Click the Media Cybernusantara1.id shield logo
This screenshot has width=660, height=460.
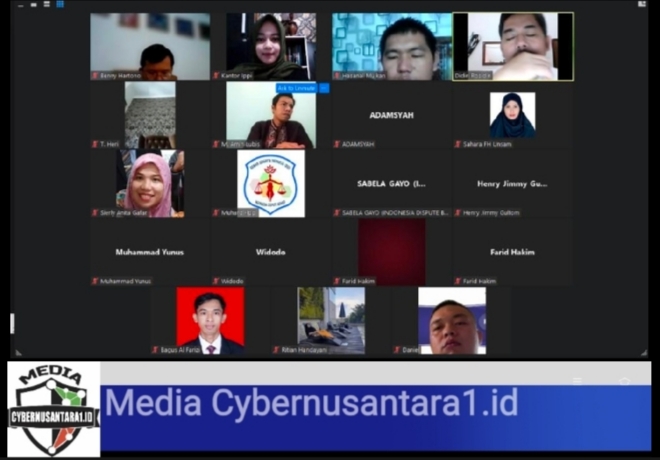pyautogui.click(x=53, y=409)
